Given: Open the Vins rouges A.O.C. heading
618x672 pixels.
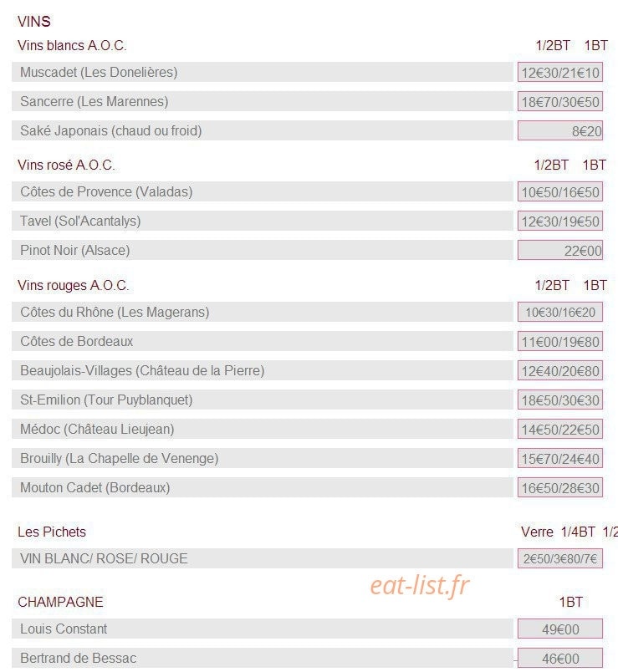Looking at the screenshot, I should [x=74, y=285].
